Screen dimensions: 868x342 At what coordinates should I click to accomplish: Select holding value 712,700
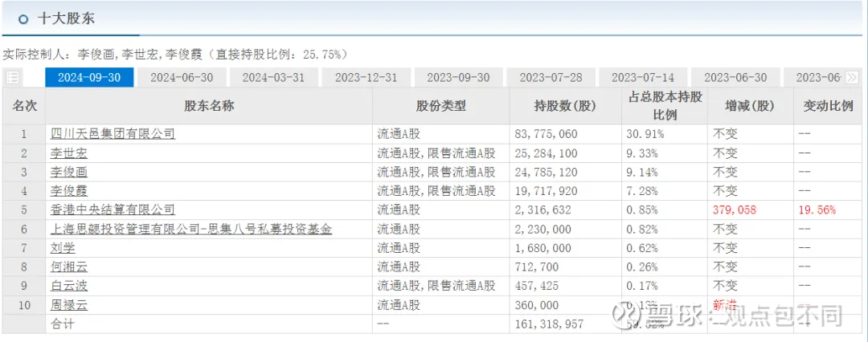click(537, 267)
